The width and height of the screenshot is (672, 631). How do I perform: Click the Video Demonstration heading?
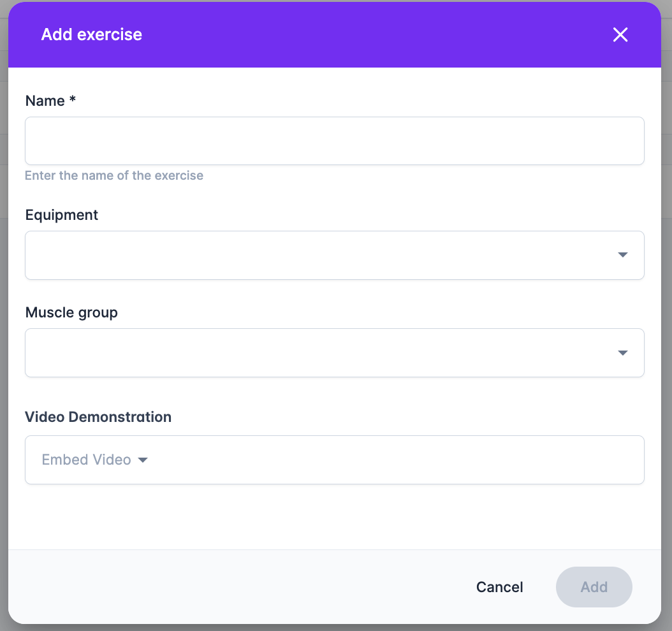98,417
